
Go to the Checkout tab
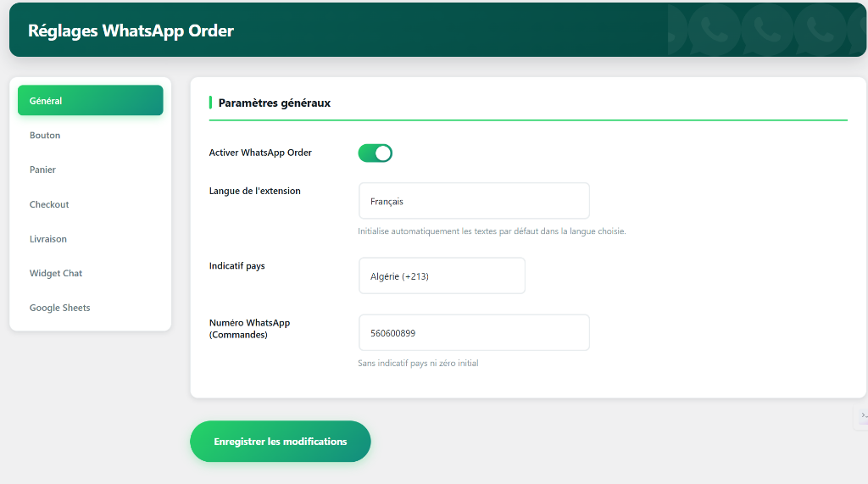click(49, 204)
